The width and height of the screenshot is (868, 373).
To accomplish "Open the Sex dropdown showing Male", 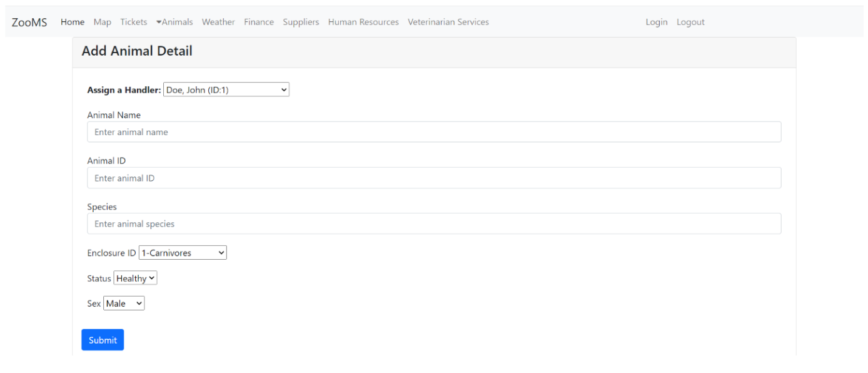I will pyautogui.click(x=124, y=304).
